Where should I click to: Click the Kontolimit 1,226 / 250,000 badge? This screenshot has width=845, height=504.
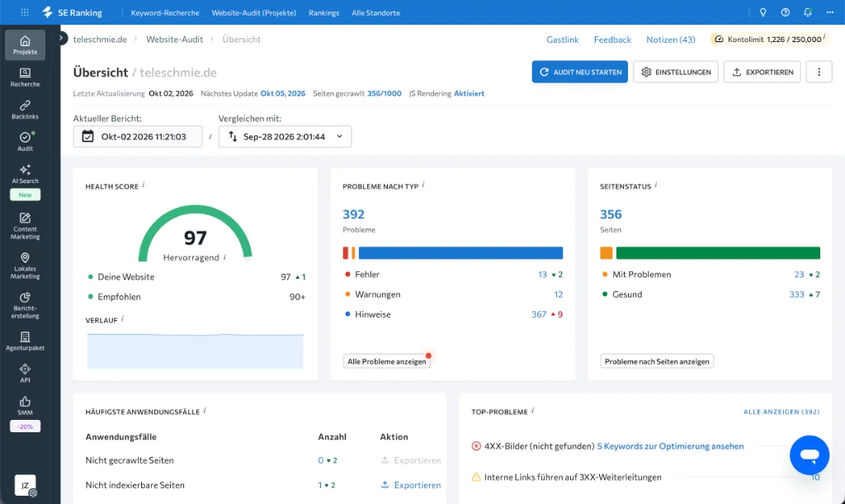770,39
